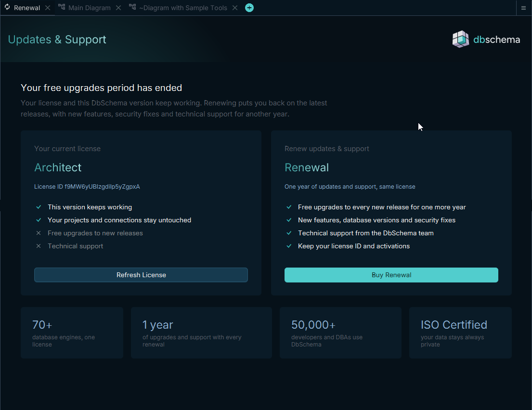Close the Renewal tab
The height and width of the screenshot is (410, 532).
click(x=48, y=8)
